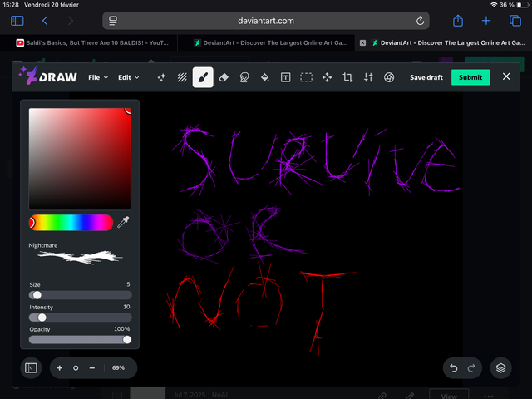Image resolution: width=532 pixels, height=399 pixels.
Task: Open the Nightmare brush preset picker
Action: [x=80, y=257]
